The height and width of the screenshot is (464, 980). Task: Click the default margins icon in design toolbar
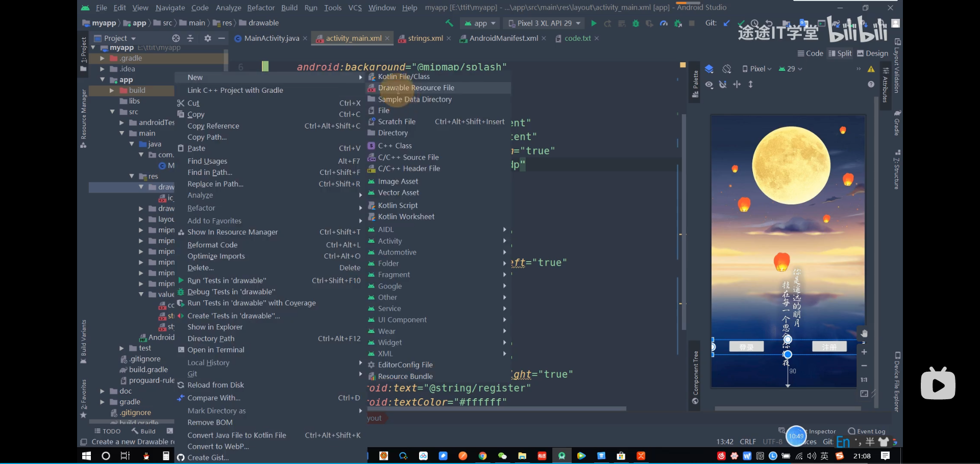pos(737,85)
